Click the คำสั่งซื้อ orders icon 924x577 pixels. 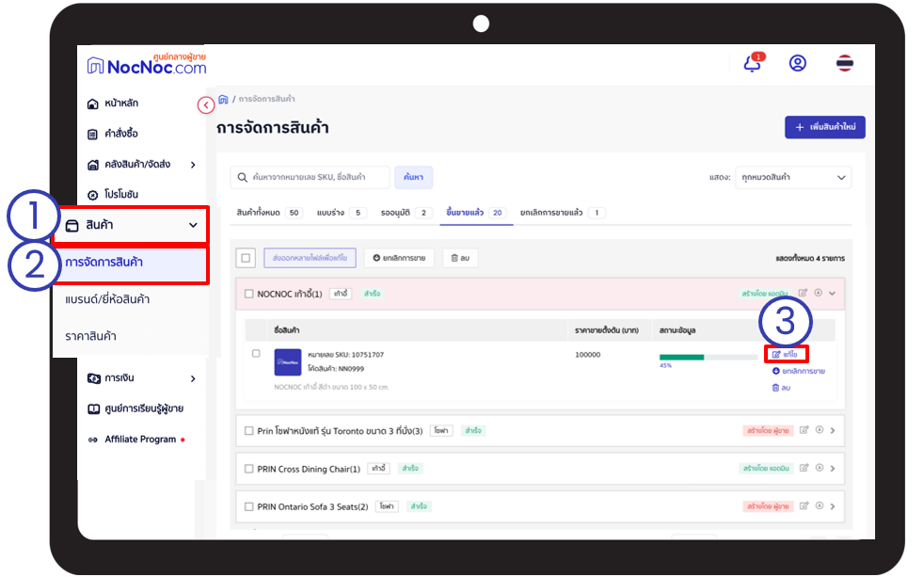coord(92,135)
